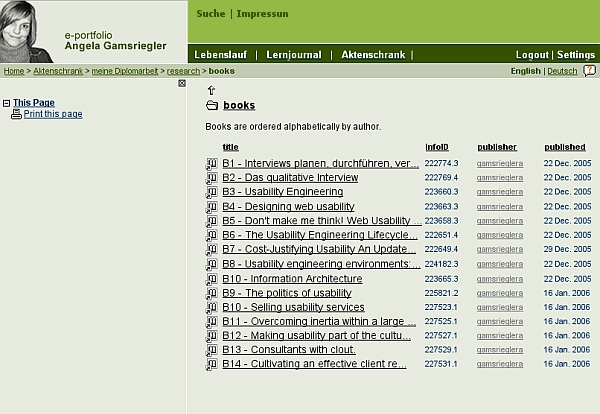This screenshot has width=600, height=414.
Task: Sort the list by infoID column
Action: 437,147
